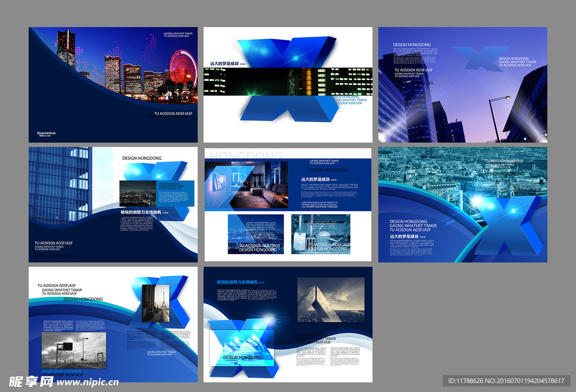Select the Eiffel Tower photo inside the X
Screen dimensions: 576x392
[156, 303]
